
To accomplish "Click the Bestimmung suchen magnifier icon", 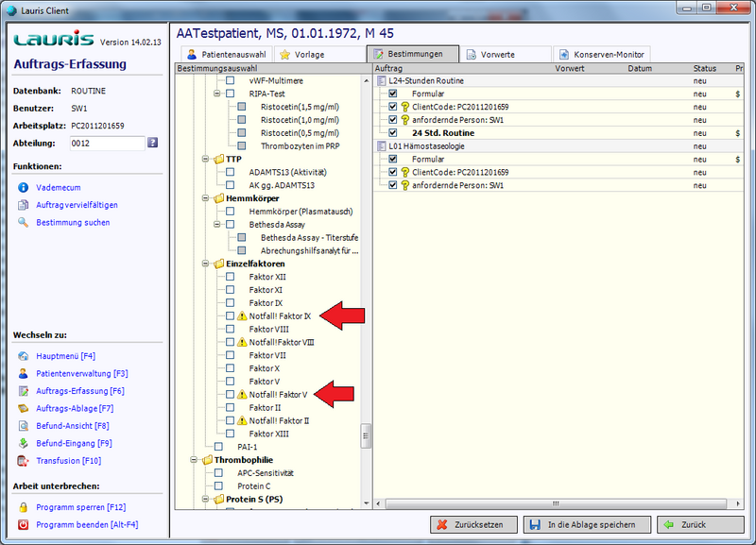I will [x=24, y=223].
